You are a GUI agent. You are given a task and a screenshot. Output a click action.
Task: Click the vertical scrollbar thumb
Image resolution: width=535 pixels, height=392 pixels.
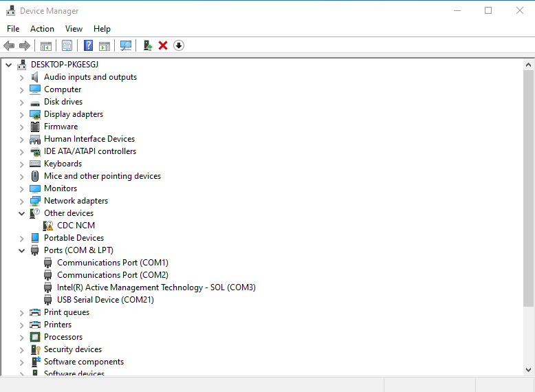528,188
